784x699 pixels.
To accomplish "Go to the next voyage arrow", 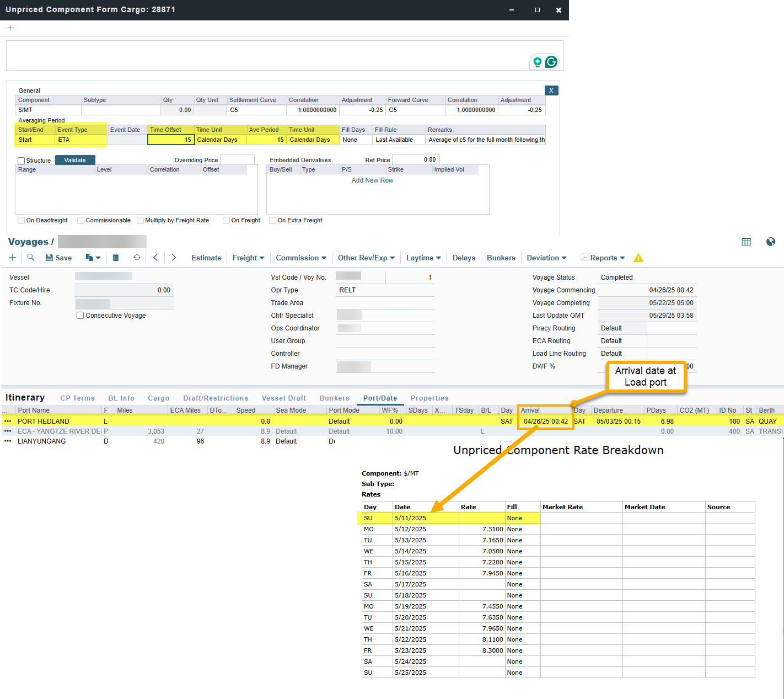I will [x=174, y=258].
